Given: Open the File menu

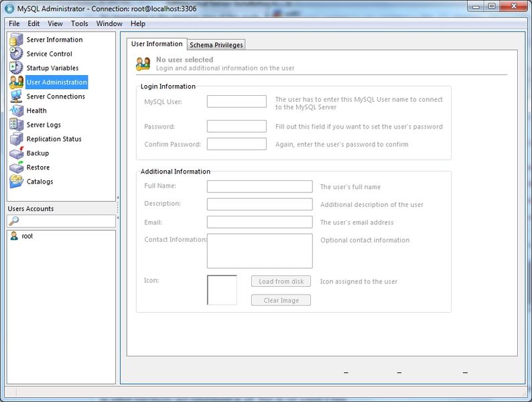Looking at the screenshot, I should click(14, 23).
